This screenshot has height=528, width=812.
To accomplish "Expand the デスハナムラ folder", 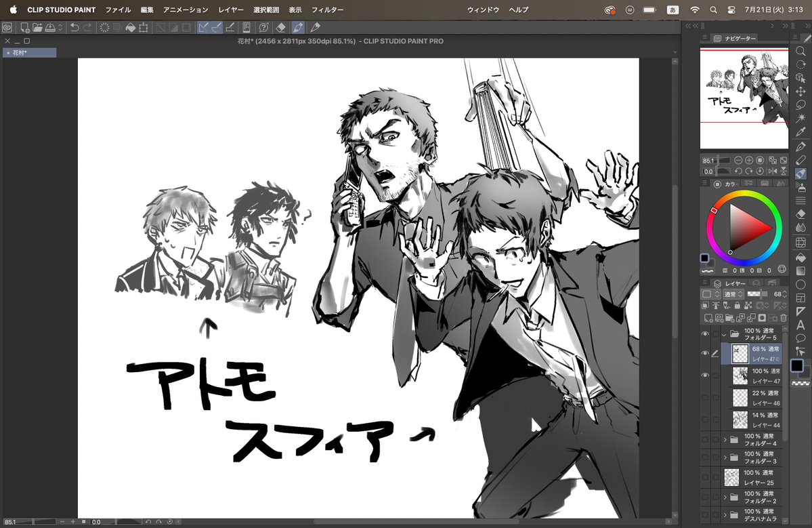I will 725,515.
